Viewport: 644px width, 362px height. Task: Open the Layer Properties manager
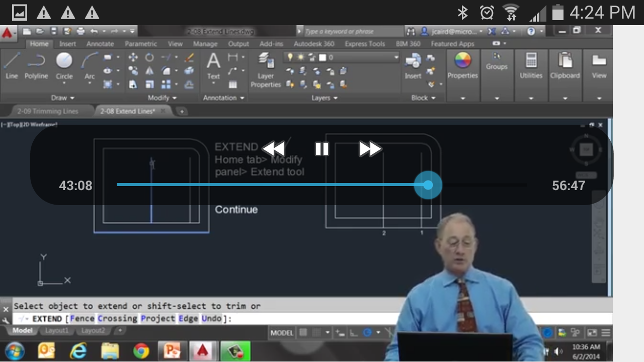266,70
